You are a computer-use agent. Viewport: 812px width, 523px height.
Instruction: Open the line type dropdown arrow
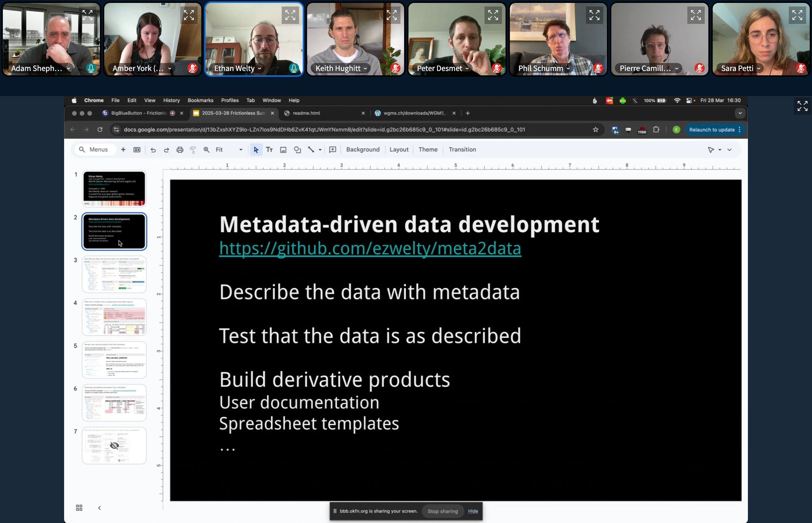click(320, 150)
